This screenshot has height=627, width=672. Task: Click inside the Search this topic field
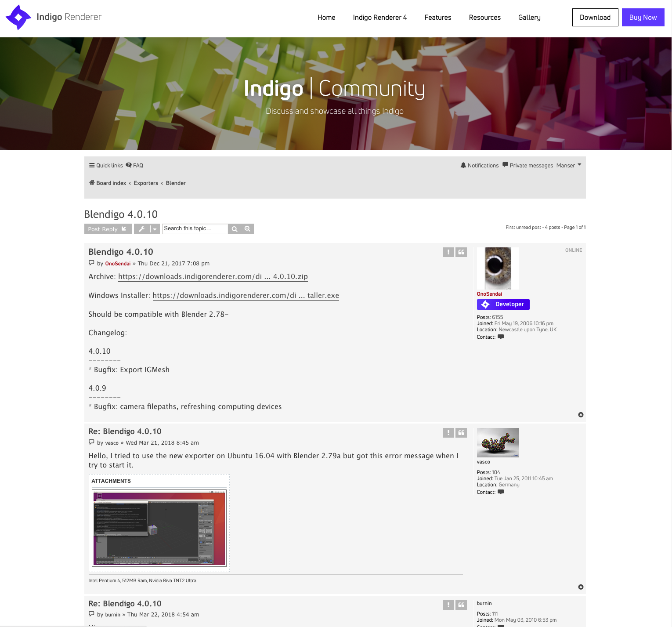point(195,228)
